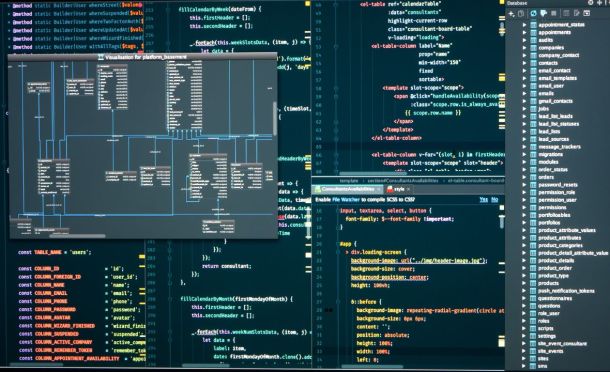Viewport: 610px width, 372px height.
Task: Select the product_categories table item
Action: click(560, 245)
